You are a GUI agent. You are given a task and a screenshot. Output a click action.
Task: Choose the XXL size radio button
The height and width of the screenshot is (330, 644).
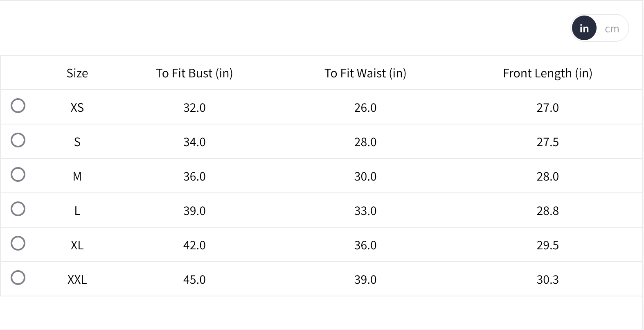click(18, 278)
